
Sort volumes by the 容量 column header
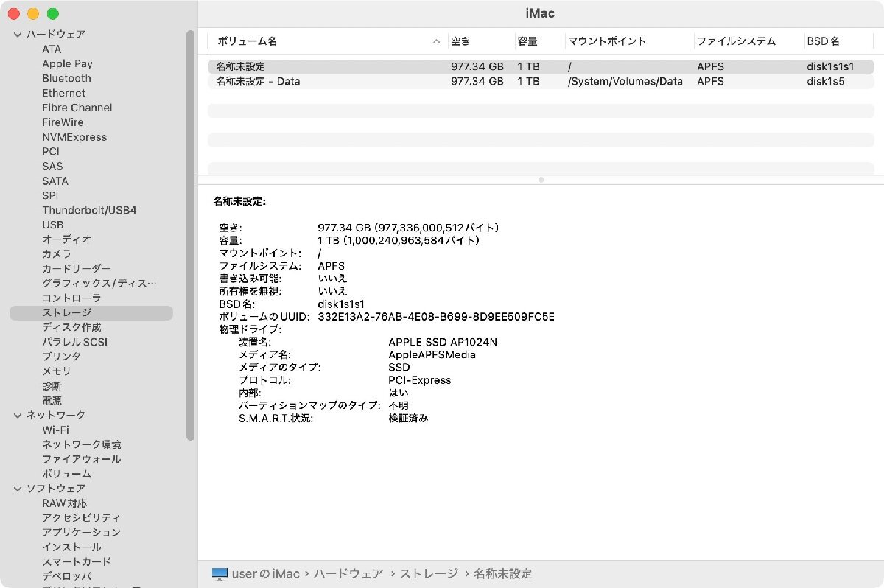526,41
